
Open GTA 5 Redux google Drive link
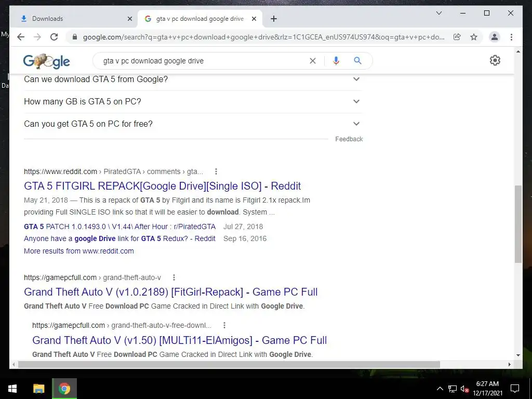point(120,238)
